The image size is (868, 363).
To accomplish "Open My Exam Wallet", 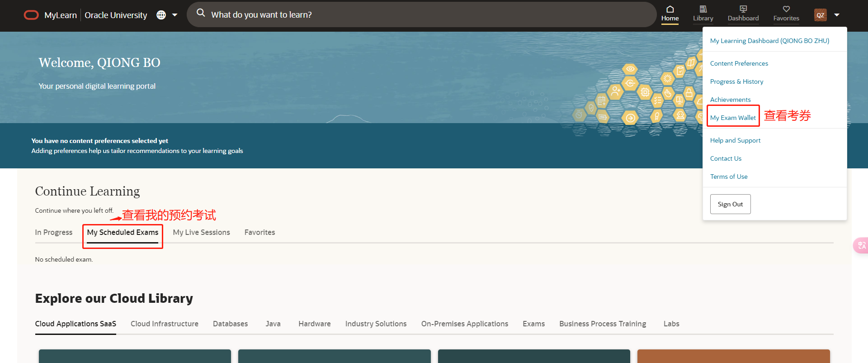I will 733,118.
